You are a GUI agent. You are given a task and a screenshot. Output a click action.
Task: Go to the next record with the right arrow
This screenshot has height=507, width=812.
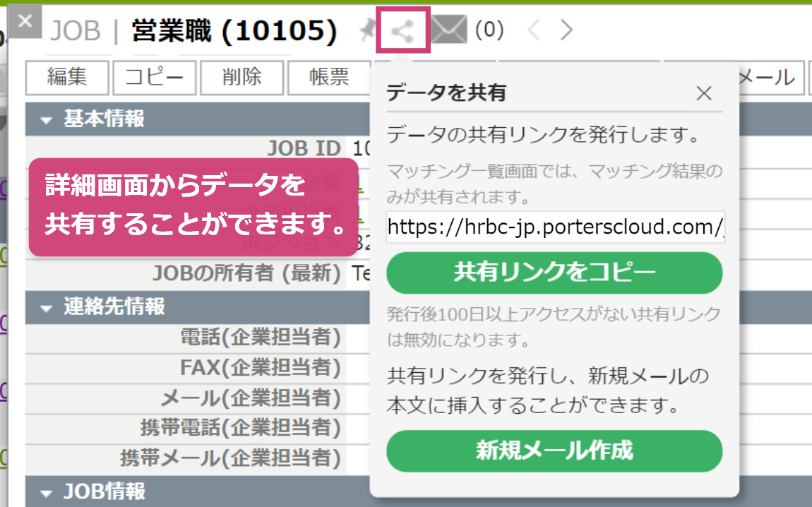point(565,30)
